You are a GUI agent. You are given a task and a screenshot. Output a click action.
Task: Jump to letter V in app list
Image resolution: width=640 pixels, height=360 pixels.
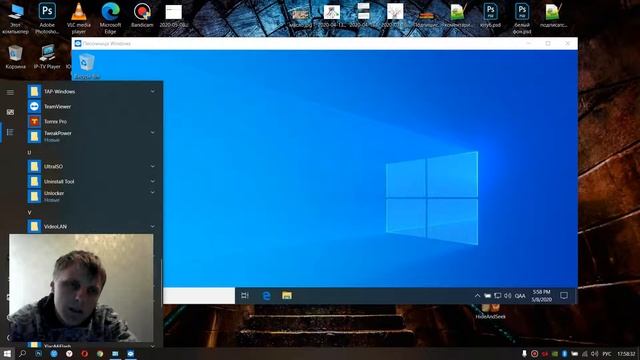pos(29,213)
